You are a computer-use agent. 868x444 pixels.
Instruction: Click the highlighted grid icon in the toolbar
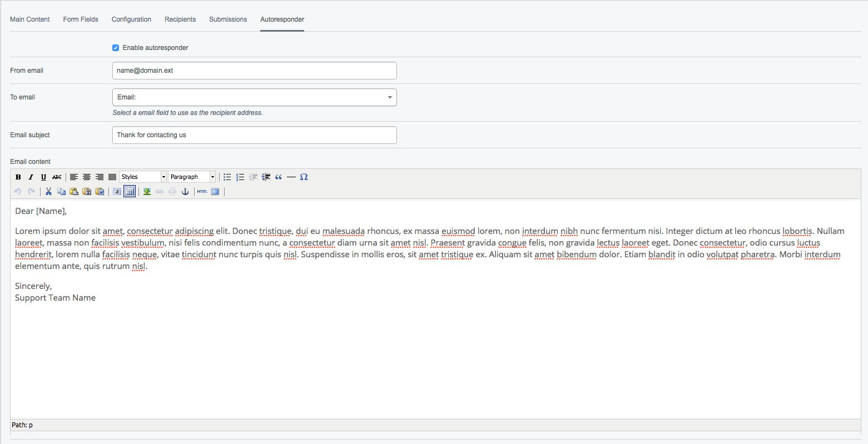(130, 192)
